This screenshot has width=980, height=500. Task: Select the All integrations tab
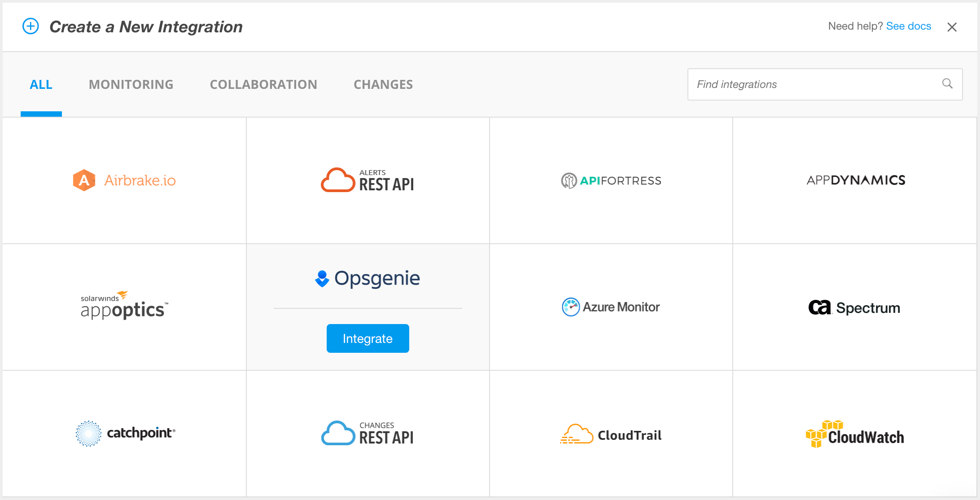point(41,84)
